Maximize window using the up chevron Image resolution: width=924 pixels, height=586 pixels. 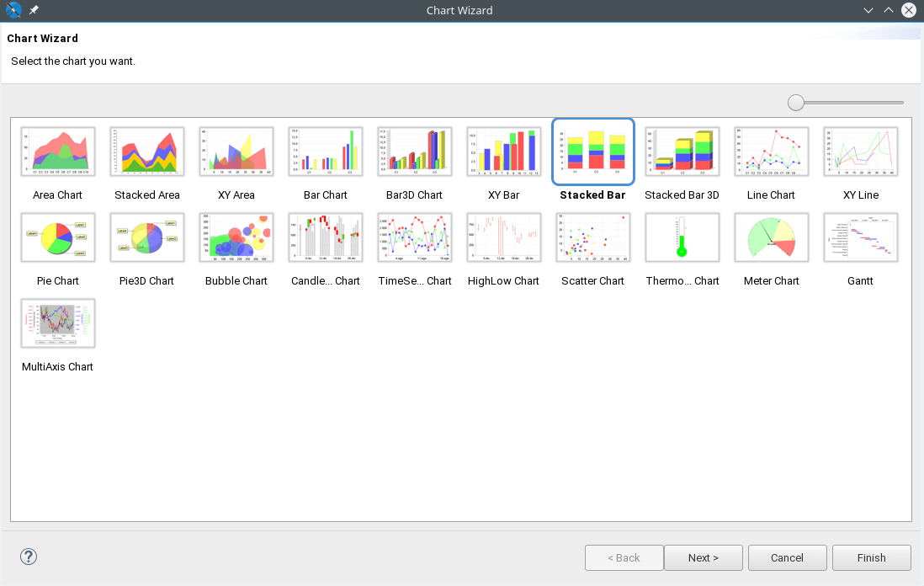point(889,10)
